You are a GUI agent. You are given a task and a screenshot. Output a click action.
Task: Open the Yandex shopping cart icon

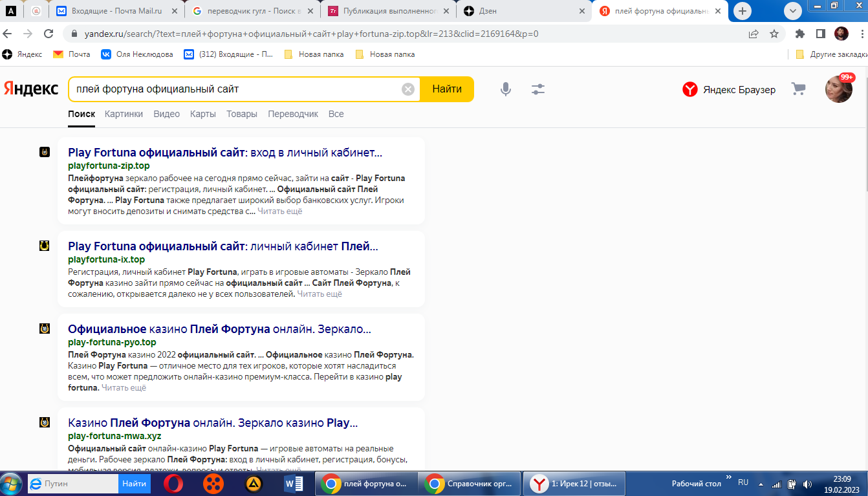pos(799,89)
